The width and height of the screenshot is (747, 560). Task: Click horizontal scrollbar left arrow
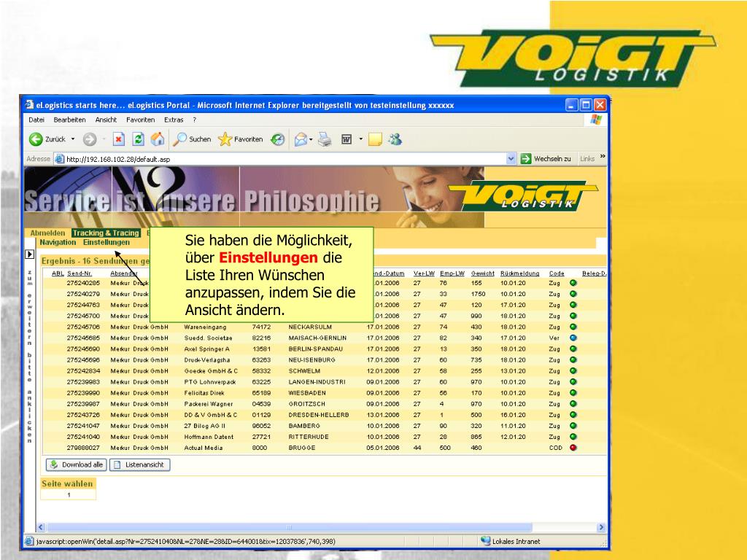41,527
